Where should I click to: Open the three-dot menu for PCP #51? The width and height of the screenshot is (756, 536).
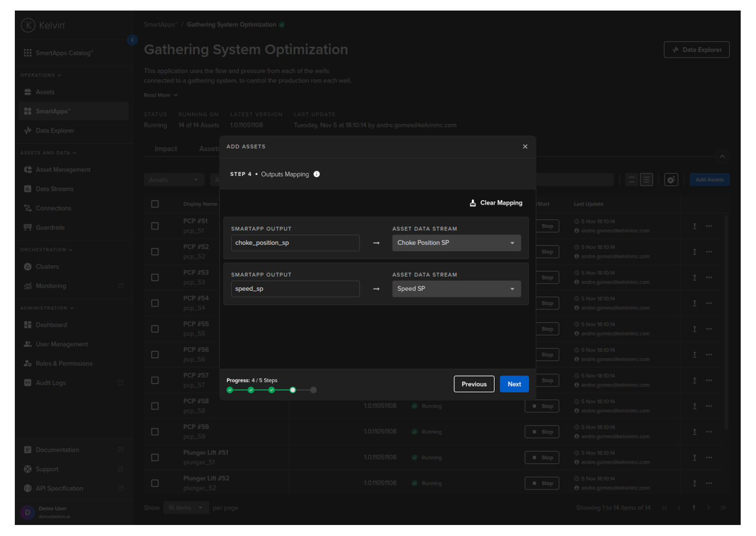click(x=709, y=226)
